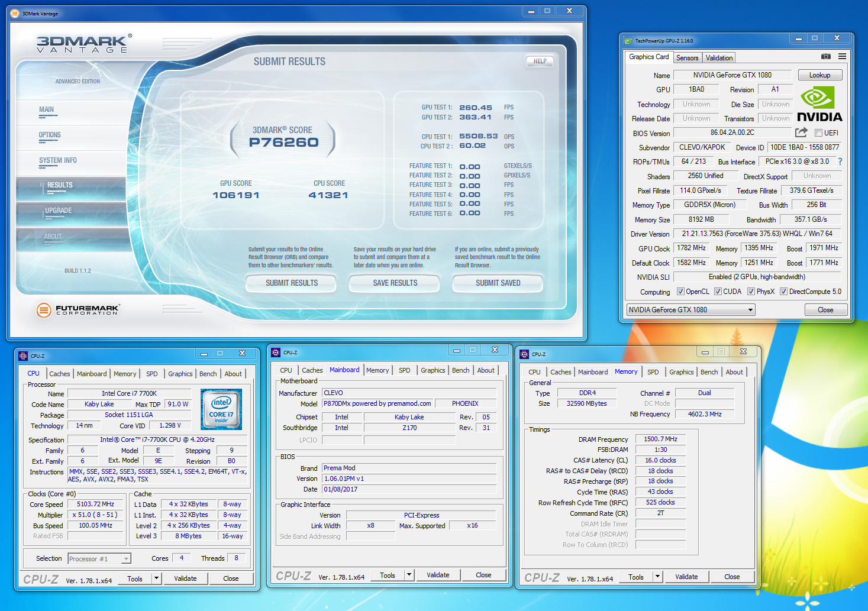This screenshot has height=611, width=868.
Task: Click the HELP button in 3DMark
Action: click(x=540, y=61)
